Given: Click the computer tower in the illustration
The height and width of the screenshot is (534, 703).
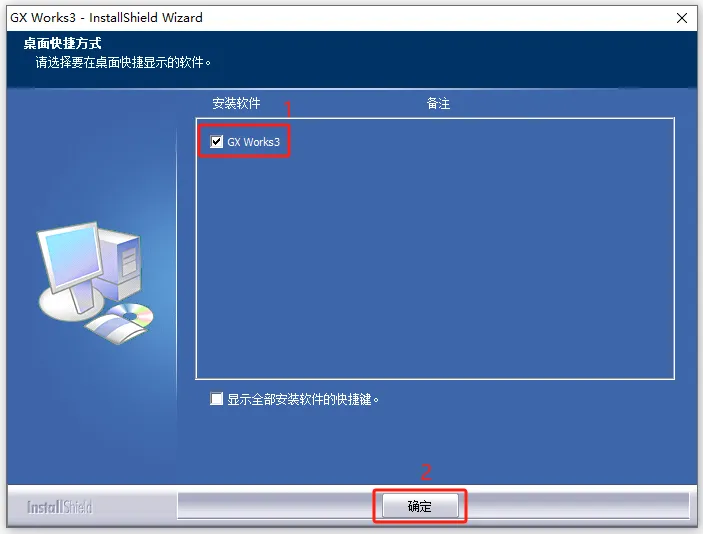Looking at the screenshot, I should (x=122, y=265).
